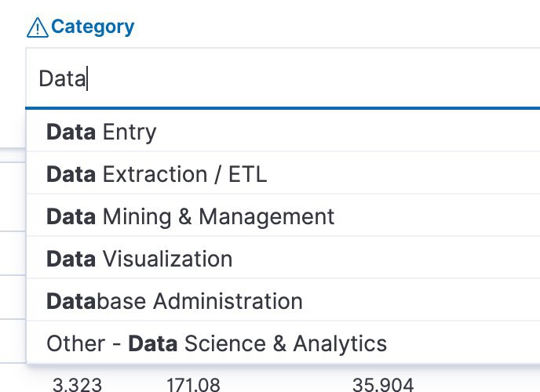The width and height of the screenshot is (540, 392).
Task: Click the 3,323 table value
Action: pyautogui.click(x=77, y=385)
